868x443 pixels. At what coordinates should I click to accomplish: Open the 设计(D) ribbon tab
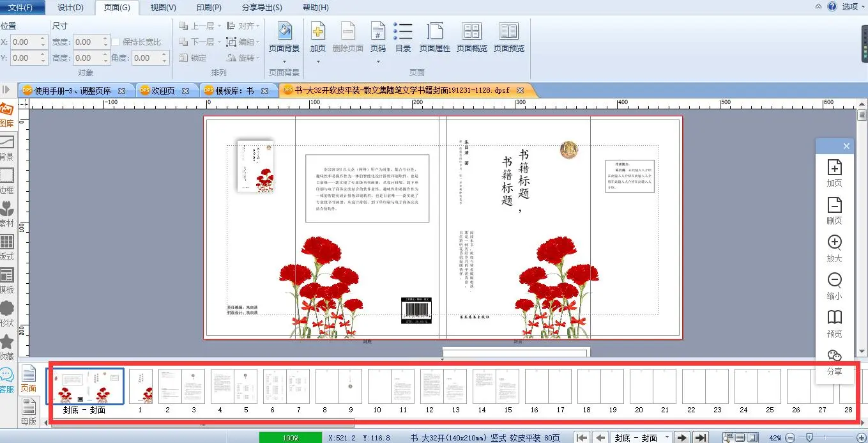70,8
